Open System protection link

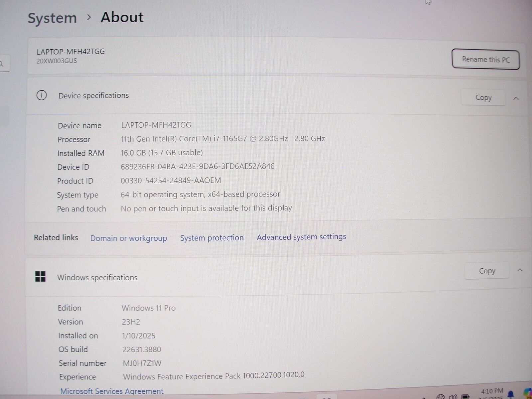[x=212, y=238]
